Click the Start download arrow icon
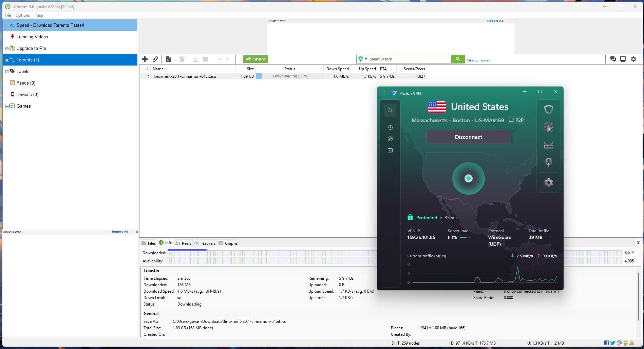Image resolution: width=644 pixels, height=349 pixels. coord(195,59)
